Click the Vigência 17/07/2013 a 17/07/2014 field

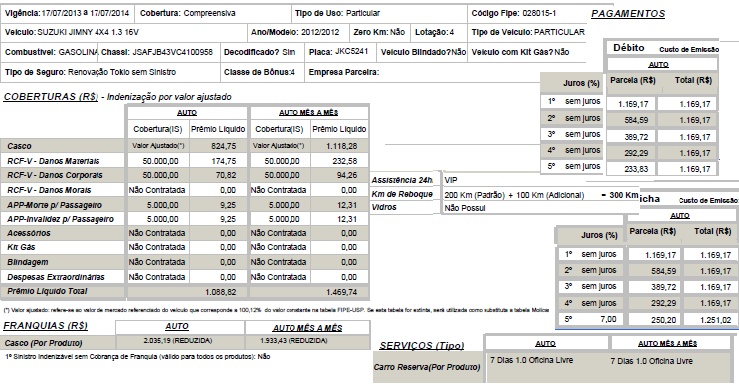click(x=67, y=13)
